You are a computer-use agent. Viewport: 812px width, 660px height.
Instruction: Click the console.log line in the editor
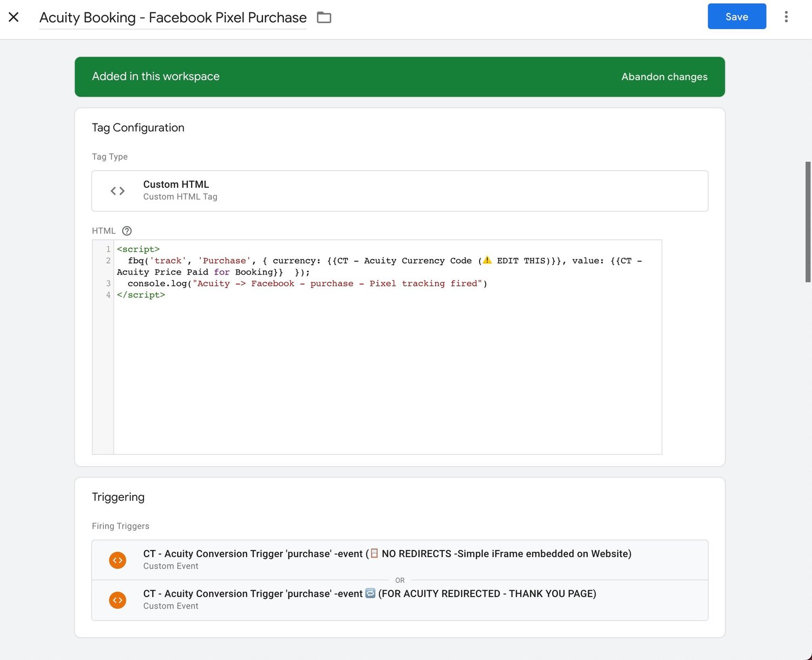(307, 283)
